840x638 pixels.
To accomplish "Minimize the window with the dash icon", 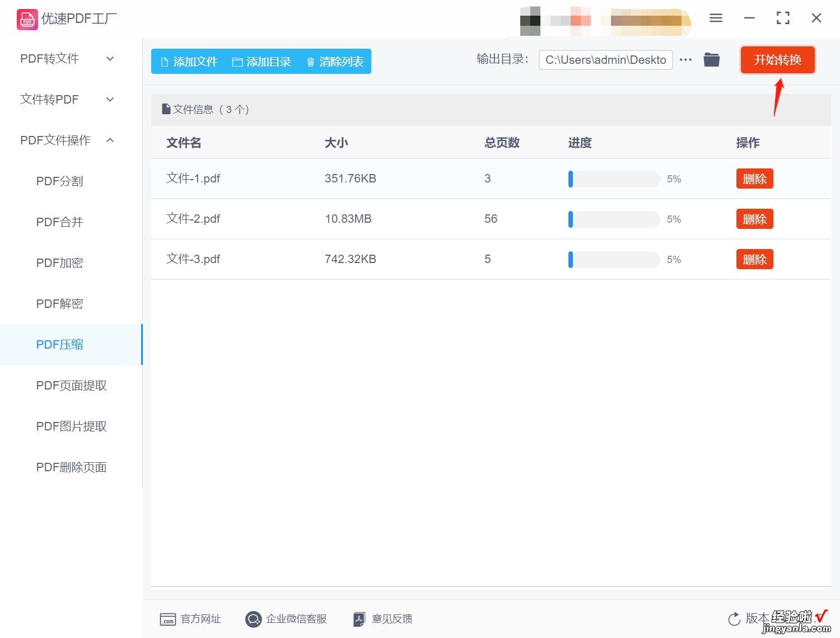I will tap(749, 18).
